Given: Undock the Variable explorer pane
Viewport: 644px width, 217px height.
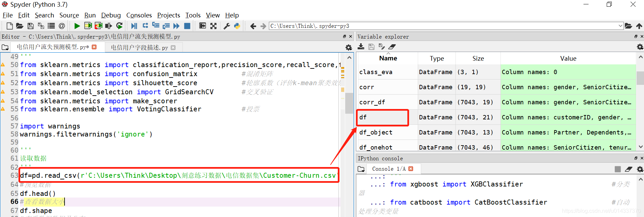Looking at the screenshot, I should pos(636,36).
